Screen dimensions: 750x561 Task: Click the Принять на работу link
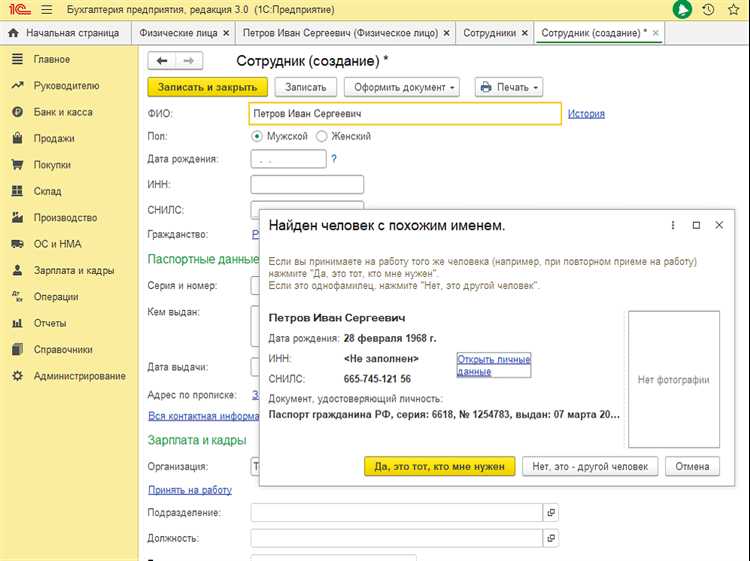coord(190,490)
